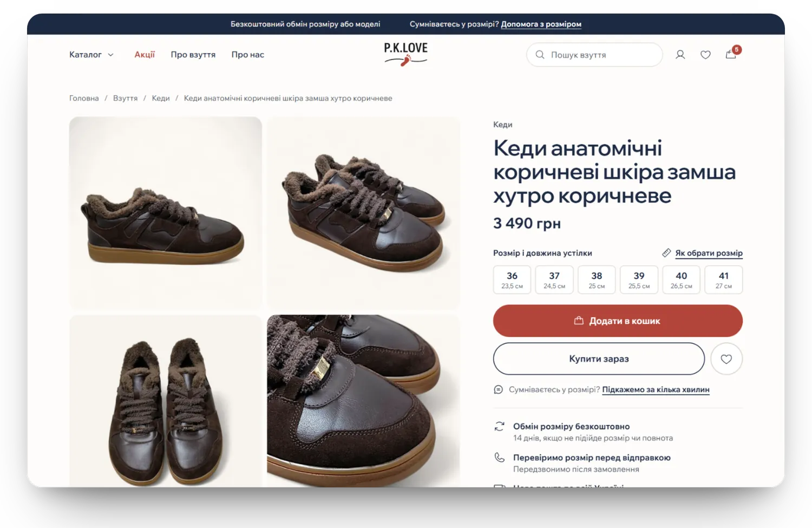
Task: Click the search magnifier icon
Action: pos(540,55)
